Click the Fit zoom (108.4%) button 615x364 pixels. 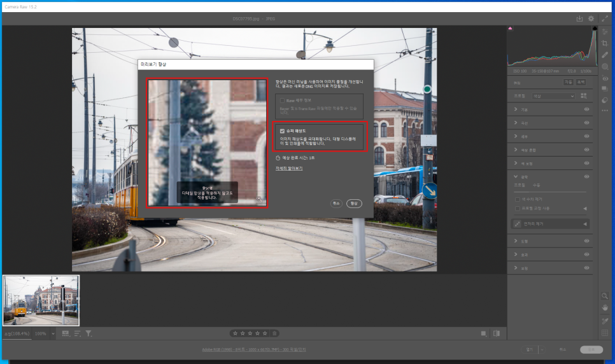coord(17,334)
